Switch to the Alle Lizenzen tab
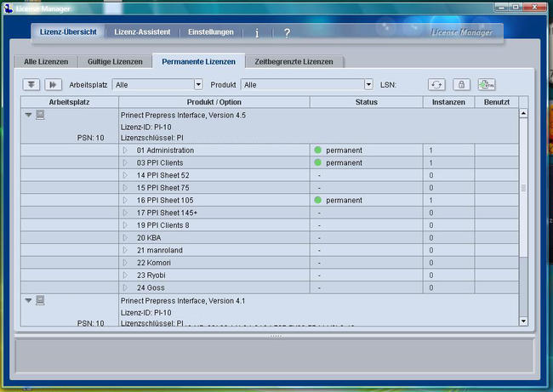553x392 pixels. pyautogui.click(x=44, y=61)
